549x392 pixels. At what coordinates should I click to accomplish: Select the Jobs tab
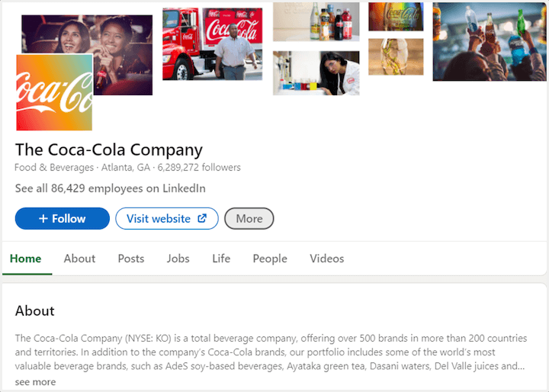[178, 259]
